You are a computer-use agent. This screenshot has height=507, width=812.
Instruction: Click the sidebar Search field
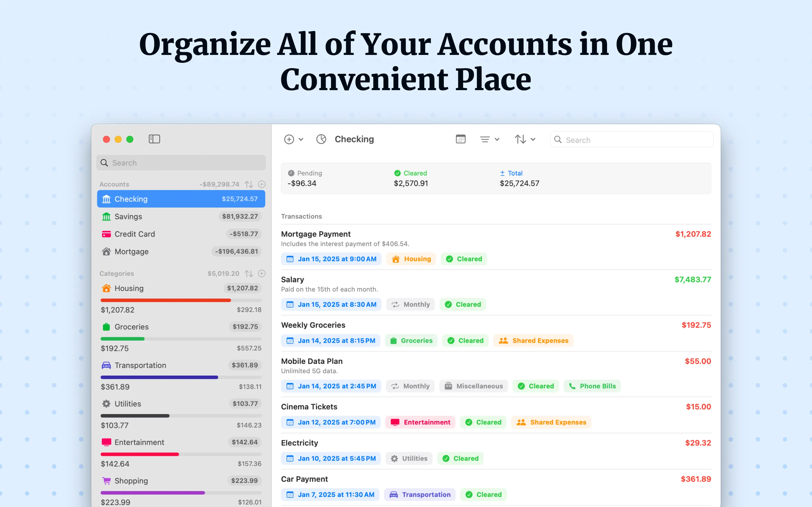(181, 163)
